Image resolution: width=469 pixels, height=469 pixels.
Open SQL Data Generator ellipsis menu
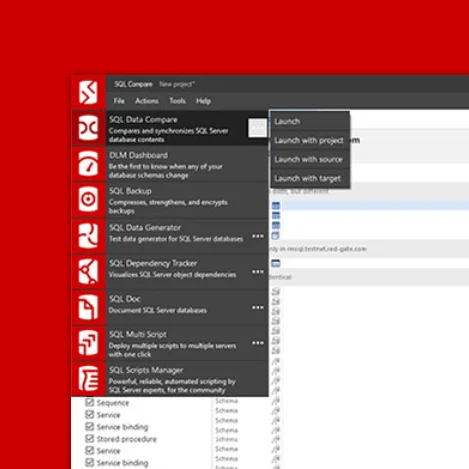pyautogui.click(x=258, y=236)
